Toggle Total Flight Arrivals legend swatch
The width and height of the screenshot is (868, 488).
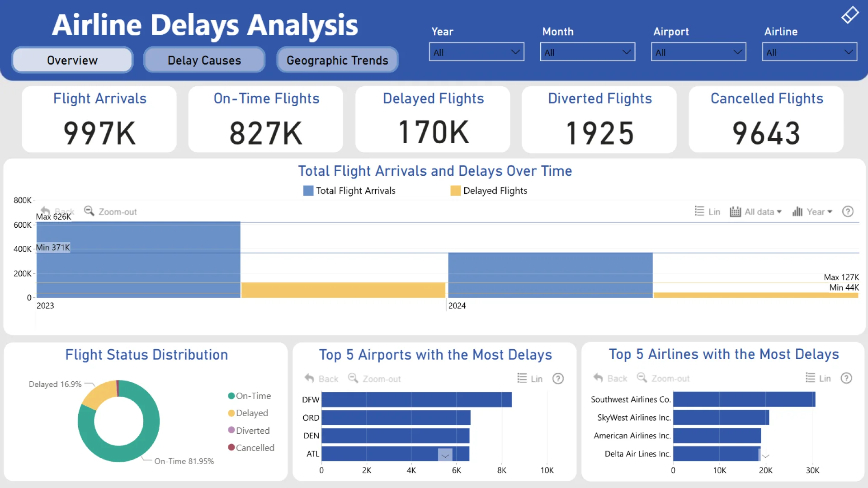(x=308, y=191)
